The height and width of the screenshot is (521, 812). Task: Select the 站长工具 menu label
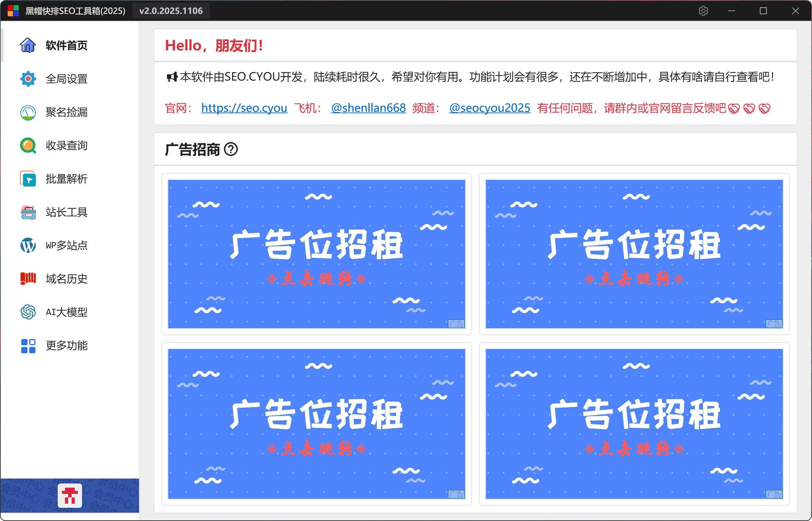click(x=67, y=212)
